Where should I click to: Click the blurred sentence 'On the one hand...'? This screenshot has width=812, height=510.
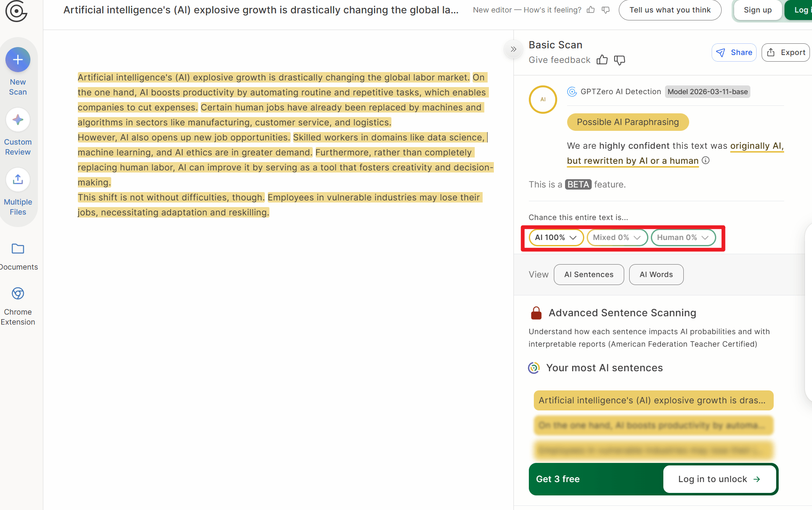[653, 425]
